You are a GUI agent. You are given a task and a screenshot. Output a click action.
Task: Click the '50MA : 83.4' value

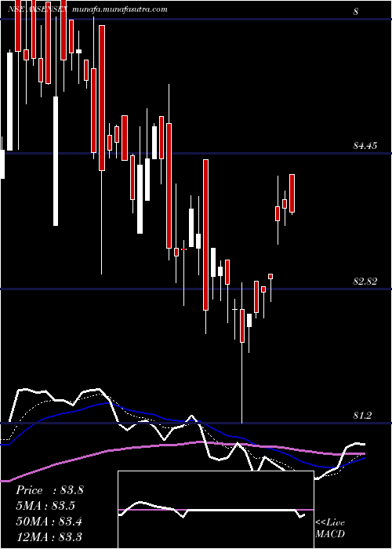coord(49,522)
